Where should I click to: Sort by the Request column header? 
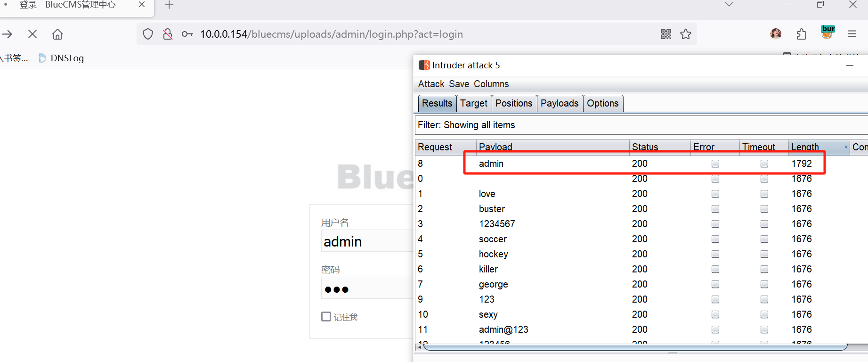click(x=446, y=147)
